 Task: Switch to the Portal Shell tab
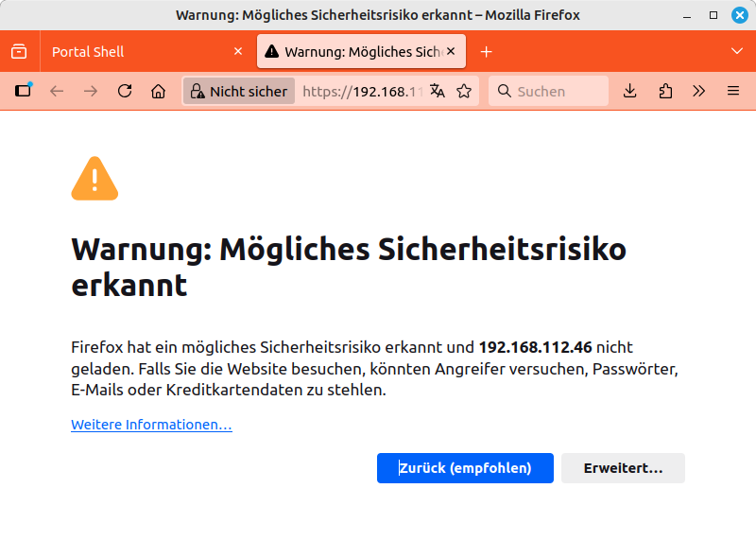coord(132,52)
